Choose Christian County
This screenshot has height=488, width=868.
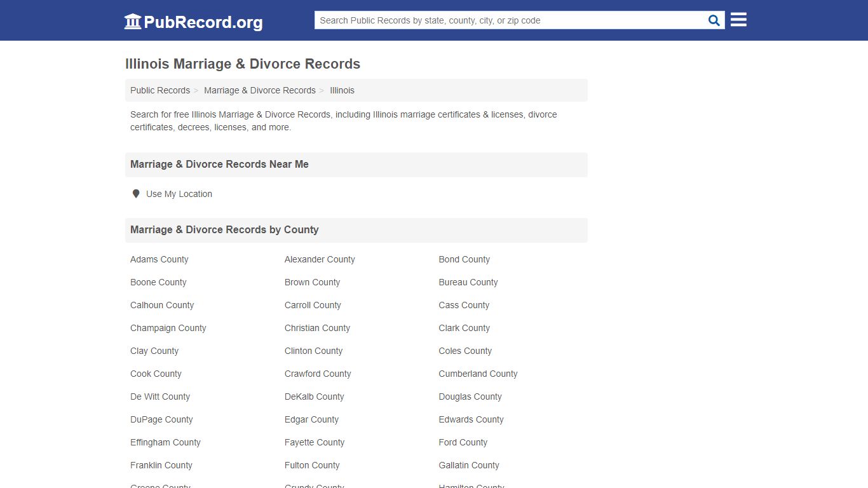tap(317, 328)
